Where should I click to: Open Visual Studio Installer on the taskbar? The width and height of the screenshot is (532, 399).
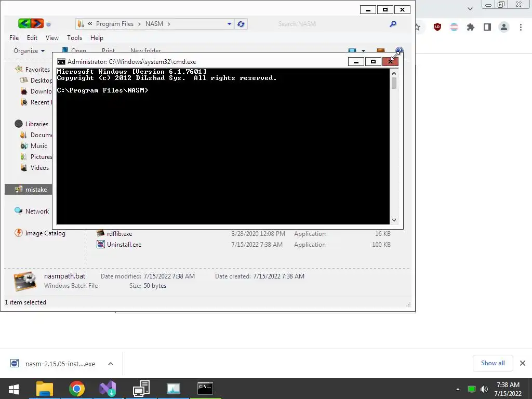(x=108, y=389)
